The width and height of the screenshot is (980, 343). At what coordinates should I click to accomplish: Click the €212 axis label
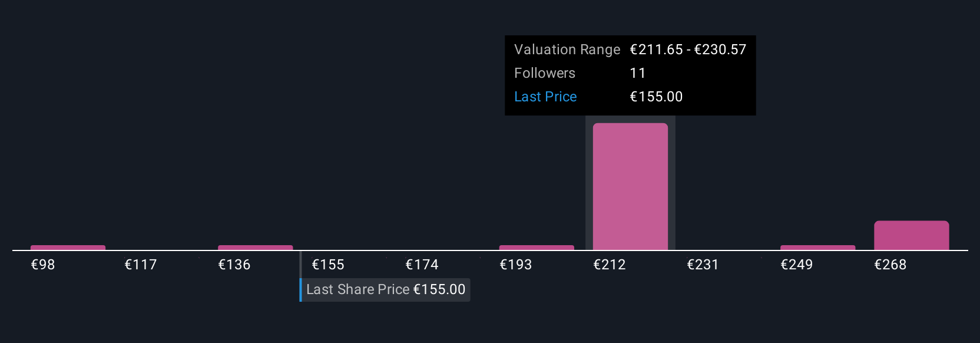pyautogui.click(x=610, y=265)
